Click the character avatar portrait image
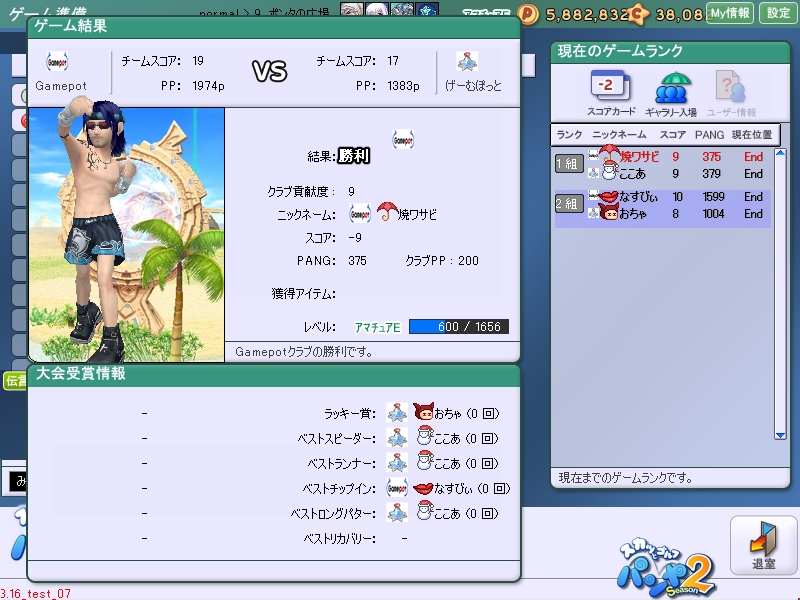The image size is (800, 600). pyautogui.click(x=126, y=234)
